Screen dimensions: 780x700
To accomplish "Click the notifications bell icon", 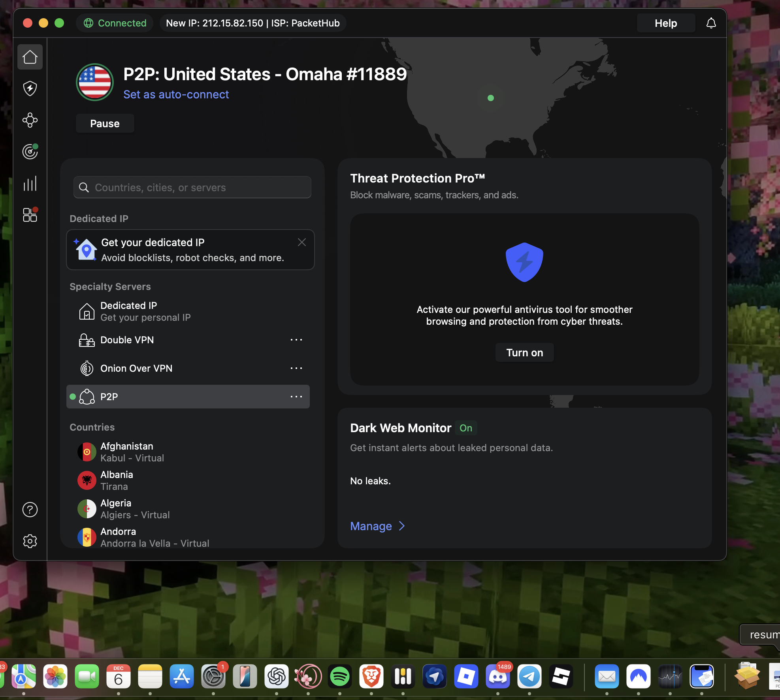I will click(x=711, y=23).
